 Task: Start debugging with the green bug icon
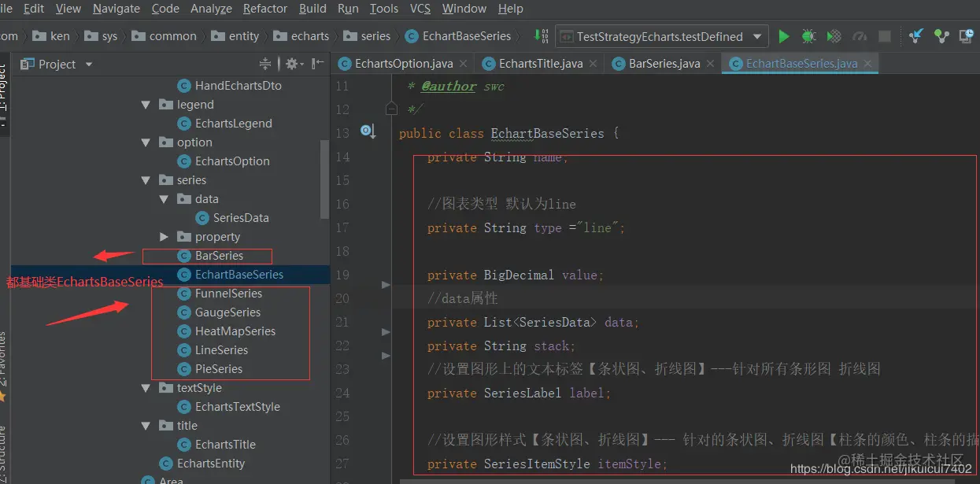point(808,36)
